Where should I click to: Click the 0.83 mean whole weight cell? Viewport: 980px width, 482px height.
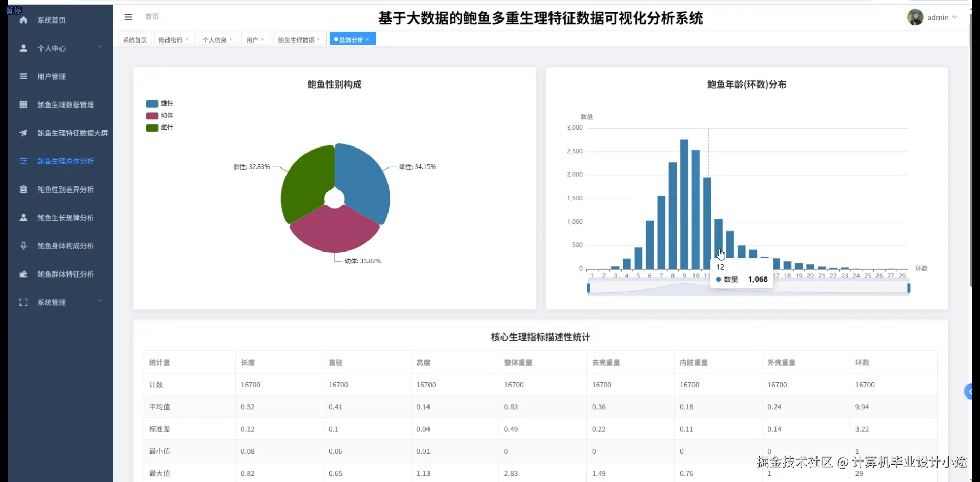click(x=511, y=407)
